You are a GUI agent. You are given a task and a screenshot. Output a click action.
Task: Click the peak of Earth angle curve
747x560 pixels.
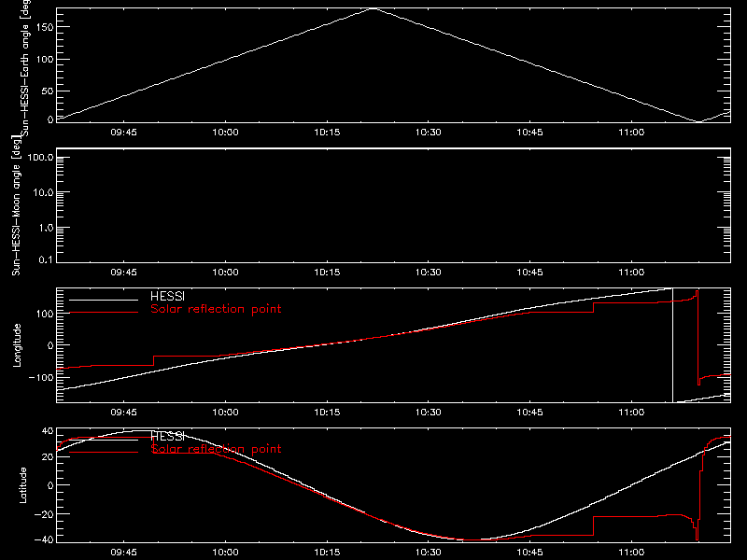click(373, 8)
